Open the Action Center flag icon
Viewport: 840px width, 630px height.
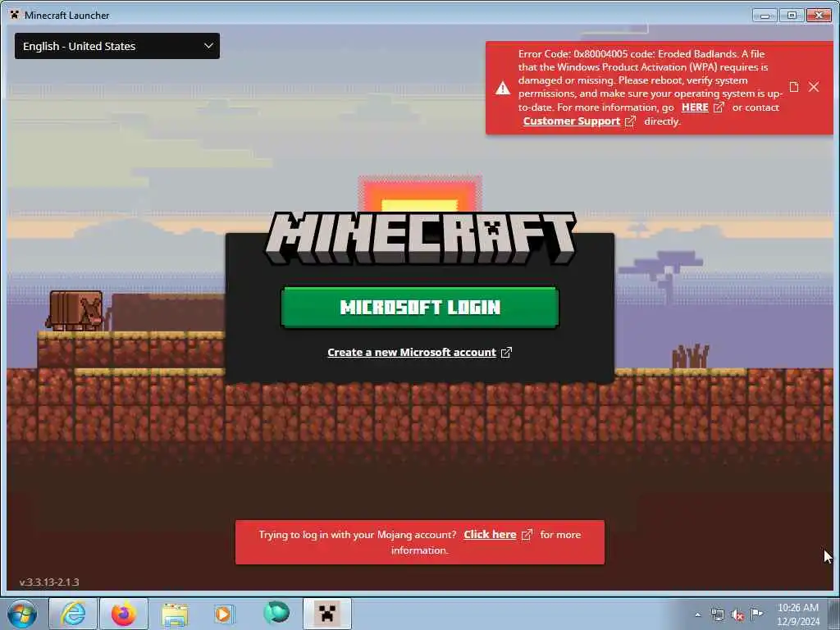pos(757,614)
